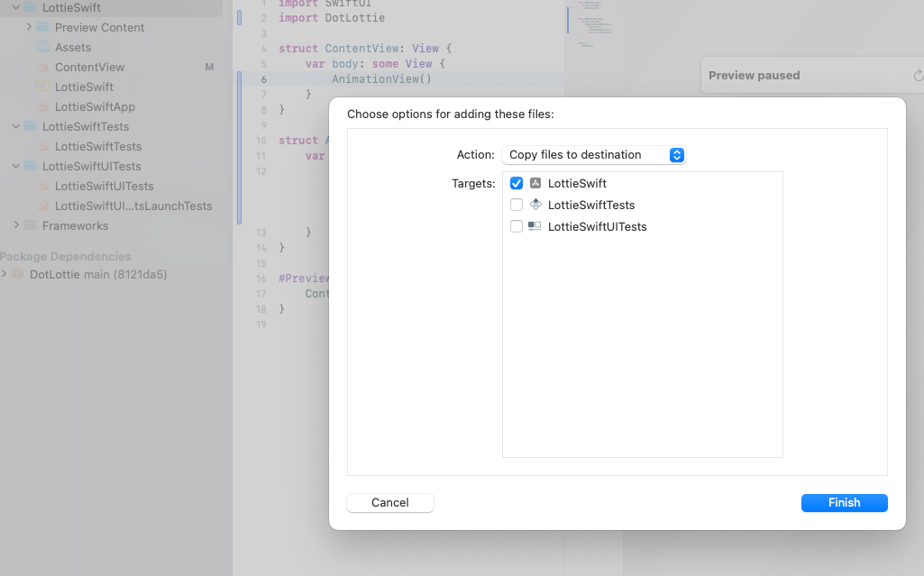Click the M status badge on ContentView
The image size is (924, 576).
(x=209, y=67)
